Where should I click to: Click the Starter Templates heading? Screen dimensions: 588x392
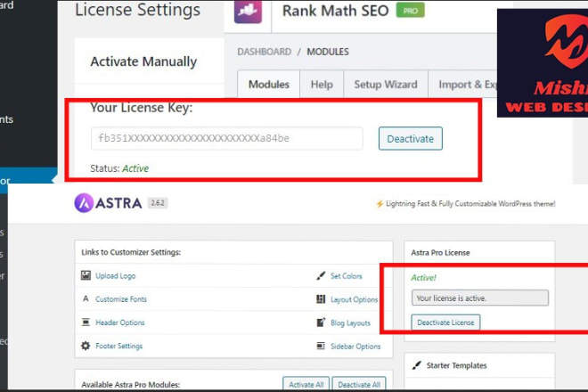click(x=456, y=365)
